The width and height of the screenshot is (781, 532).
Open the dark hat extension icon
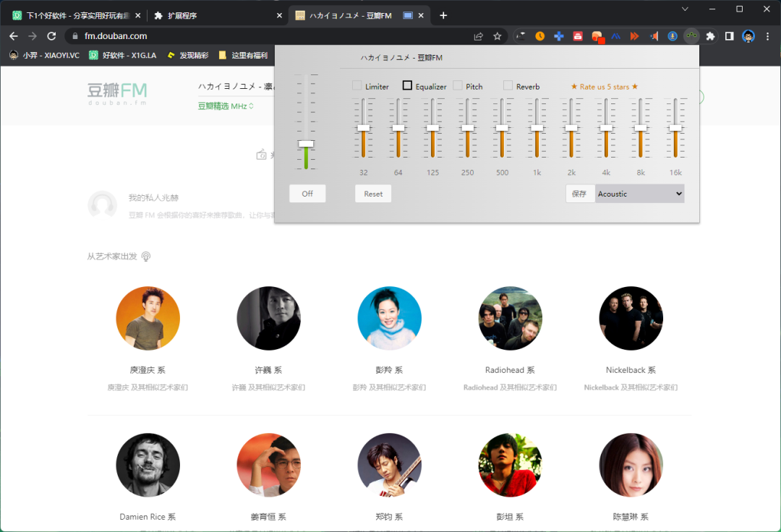pyautogui.click(x=521, y=36)
